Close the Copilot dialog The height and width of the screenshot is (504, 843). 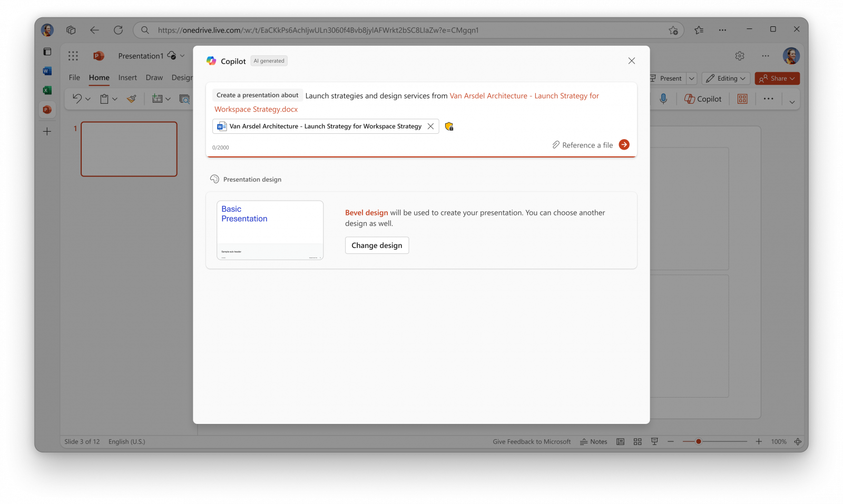coord(632,61)
